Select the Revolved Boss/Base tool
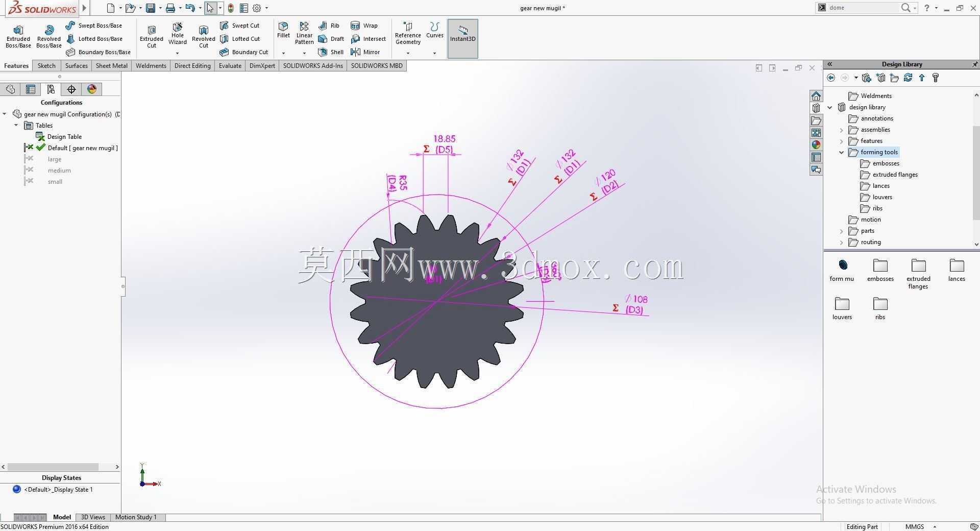This screenshot has width=980, height=531. (x=49, y=37)
